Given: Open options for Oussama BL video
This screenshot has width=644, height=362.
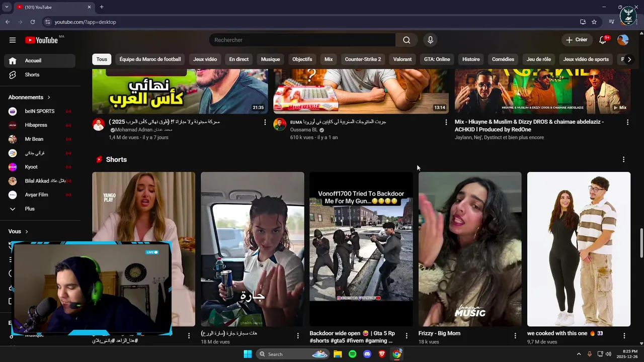Looking at the screenshot, I should (446, 122).
